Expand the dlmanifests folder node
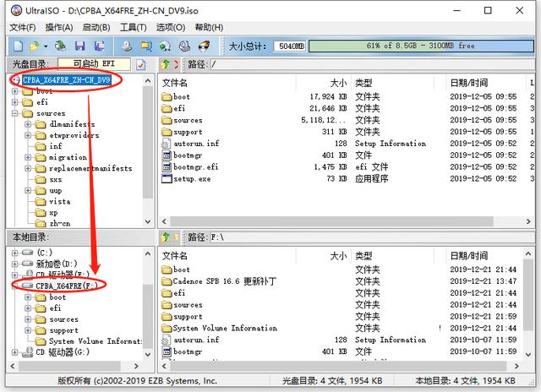541x392 pixels. (28, 124)
